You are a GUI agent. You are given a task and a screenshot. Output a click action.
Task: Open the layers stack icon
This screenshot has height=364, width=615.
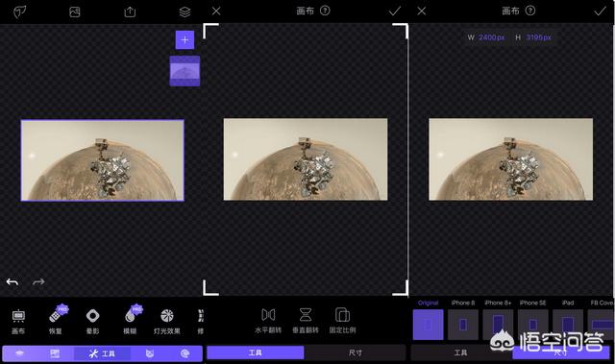point(184,12)
